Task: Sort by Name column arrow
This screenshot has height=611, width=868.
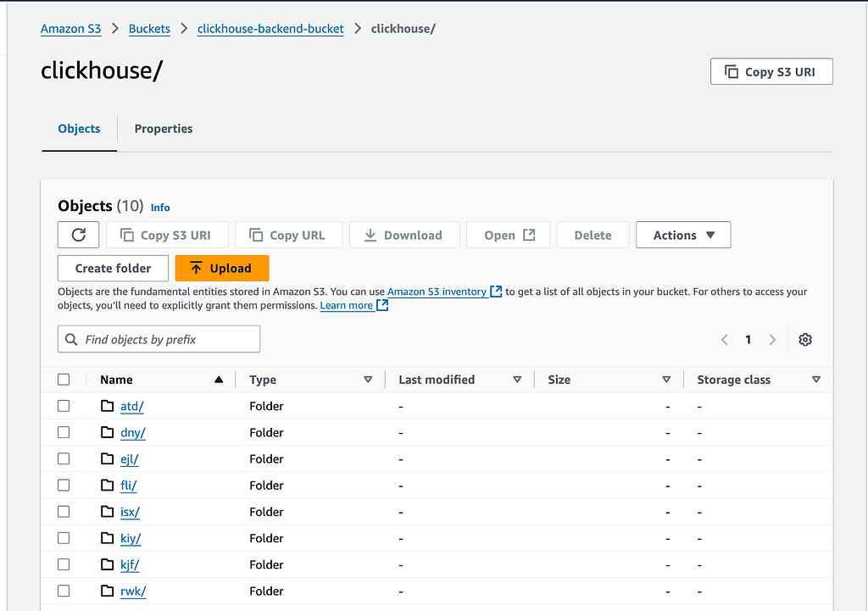Action: tap(219, 380)
